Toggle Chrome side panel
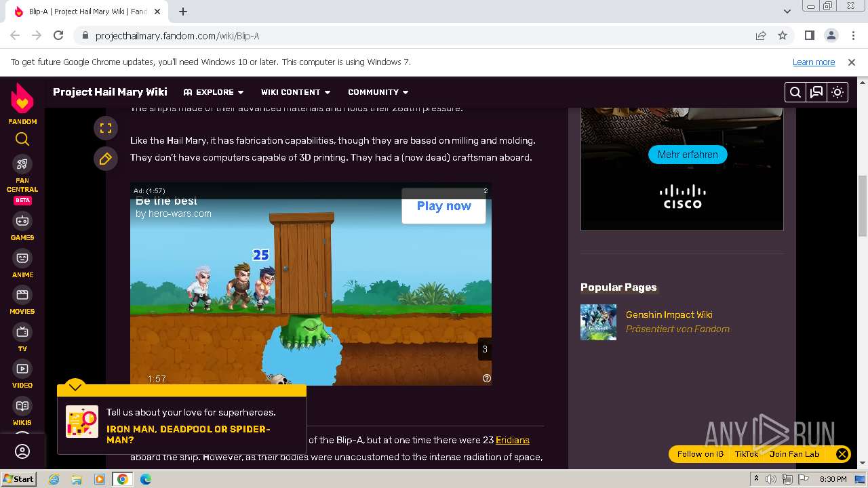The image size is (868, 488). pos(809,35)
